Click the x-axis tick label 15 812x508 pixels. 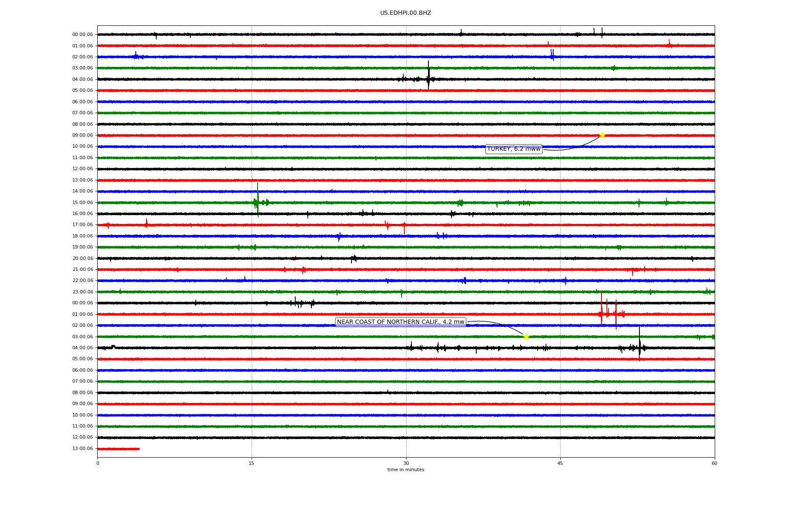(252, 463)
